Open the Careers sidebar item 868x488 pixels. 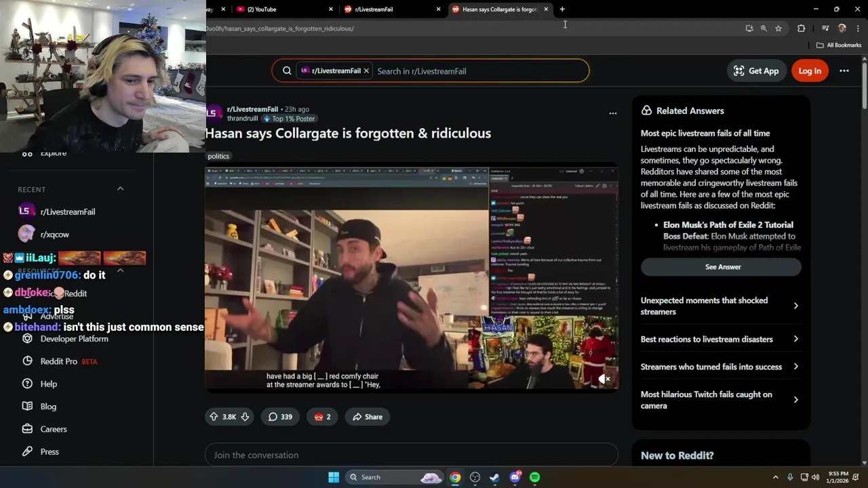pyautogui.click(x=53, y=429)
